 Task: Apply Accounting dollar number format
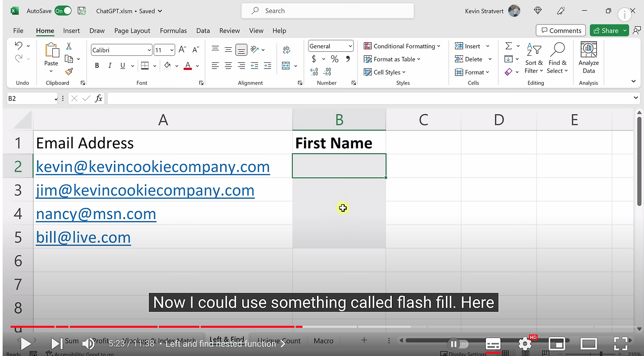[x=314, y=59]
